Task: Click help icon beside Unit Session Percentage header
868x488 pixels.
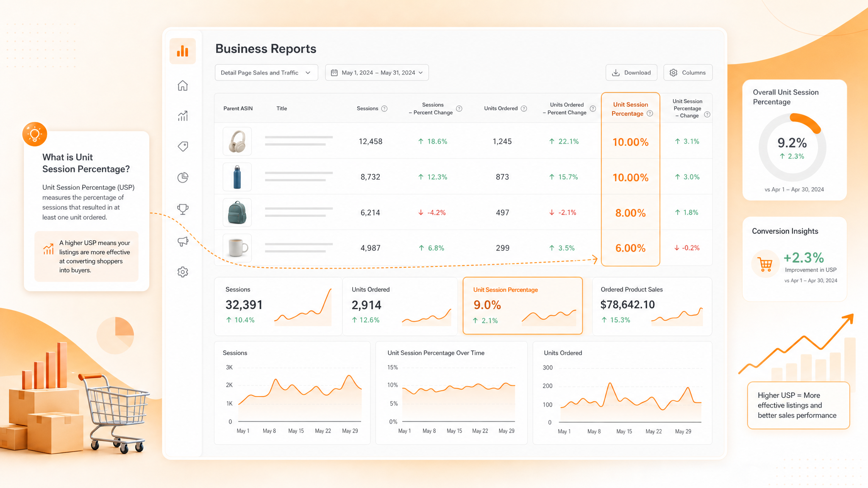Action: tap(650, 114)
